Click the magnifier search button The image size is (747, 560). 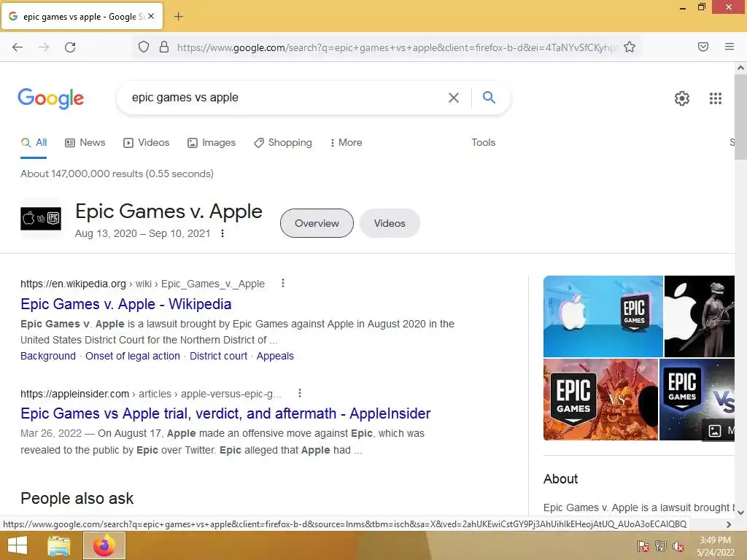[489, 97]
